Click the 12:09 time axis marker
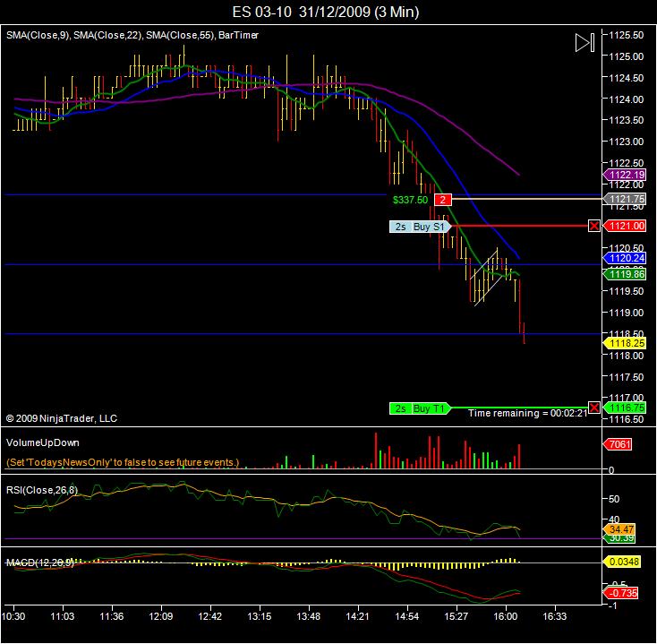657x644 pixels. [x=161, y=616]
